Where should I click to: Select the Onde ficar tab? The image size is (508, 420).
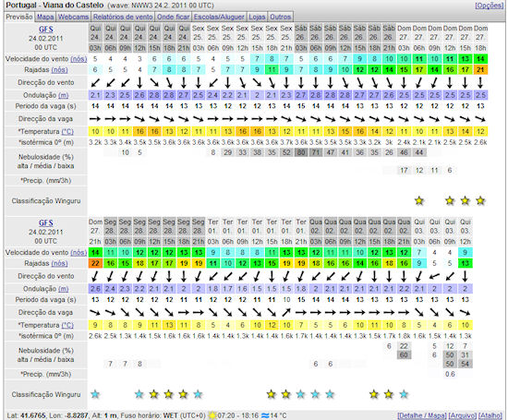point(173,17)
